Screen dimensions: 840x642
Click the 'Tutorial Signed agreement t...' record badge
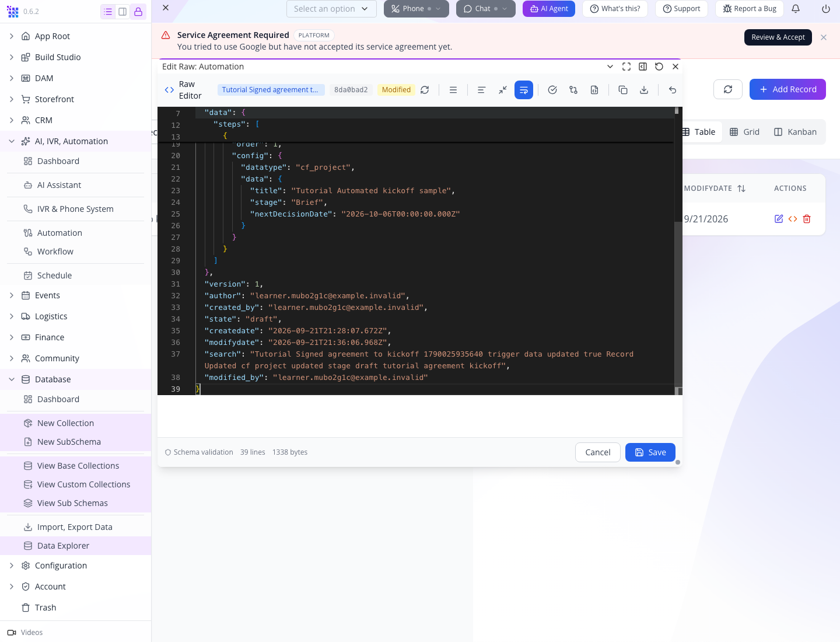(x=271, y=90)
